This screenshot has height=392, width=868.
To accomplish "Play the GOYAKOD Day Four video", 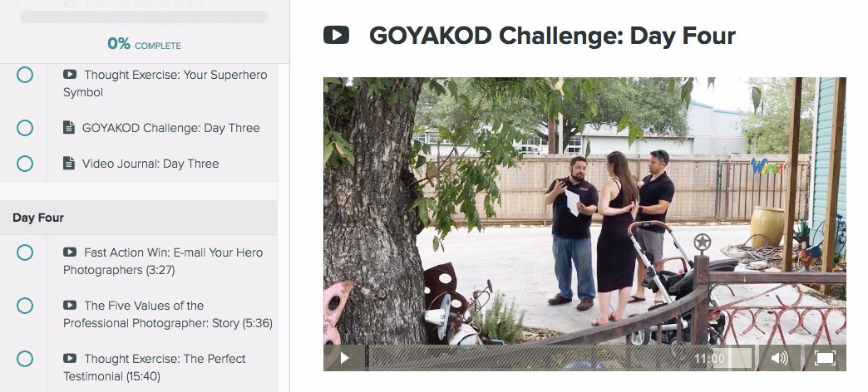I will [344, 358].
